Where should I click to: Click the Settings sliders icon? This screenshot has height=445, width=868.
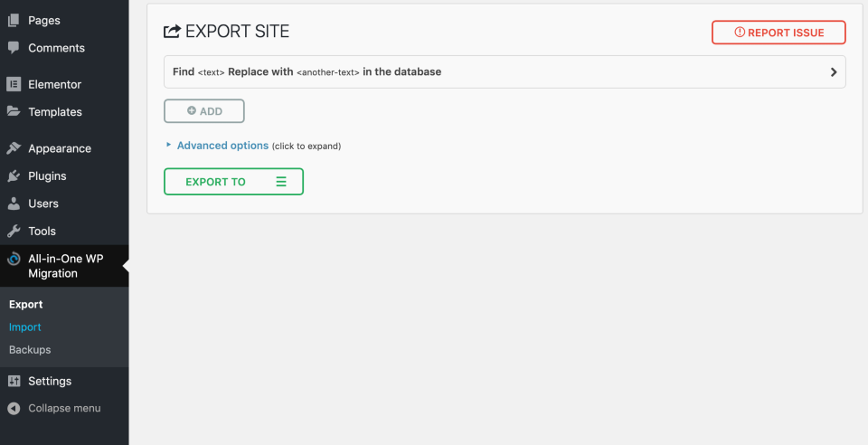(14, 381)
